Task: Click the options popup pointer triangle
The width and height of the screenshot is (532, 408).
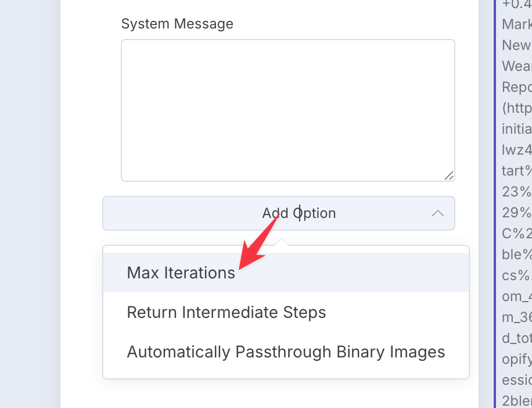Action: [282, 242]
